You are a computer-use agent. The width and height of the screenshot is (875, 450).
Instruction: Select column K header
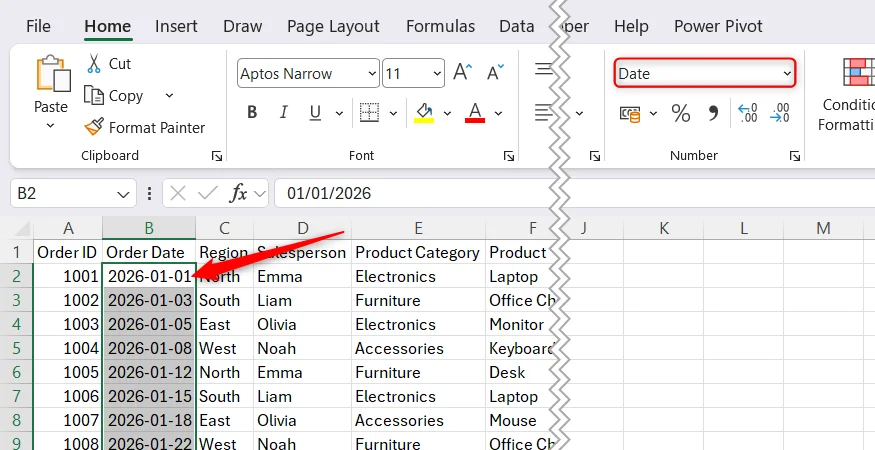664,228
